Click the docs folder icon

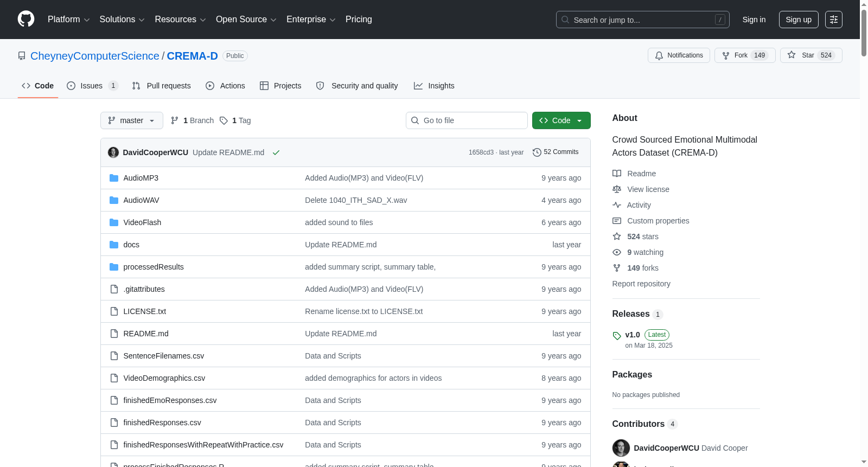[x=114, y=245]
